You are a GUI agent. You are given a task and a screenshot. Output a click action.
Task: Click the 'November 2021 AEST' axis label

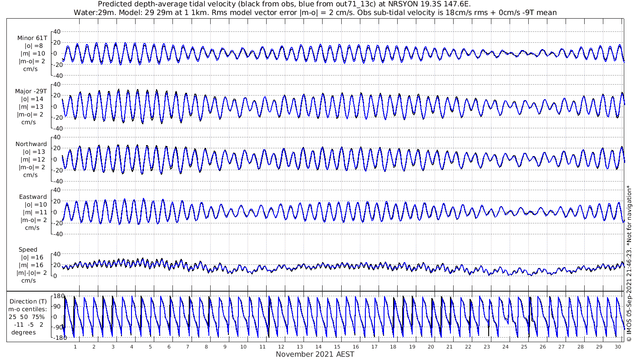tap(315, 354)
